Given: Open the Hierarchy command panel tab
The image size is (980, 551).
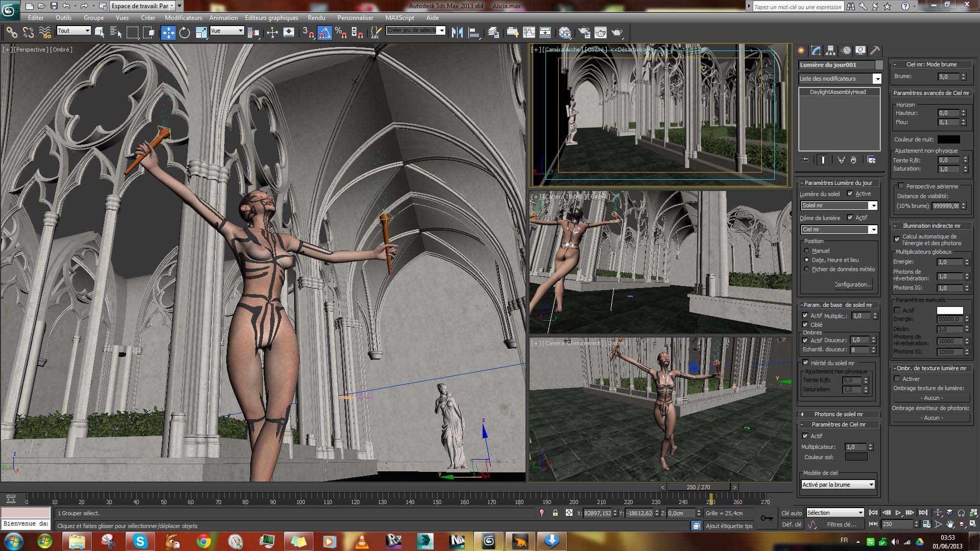Looking at the screenshot, I should [x=831, y=51].
